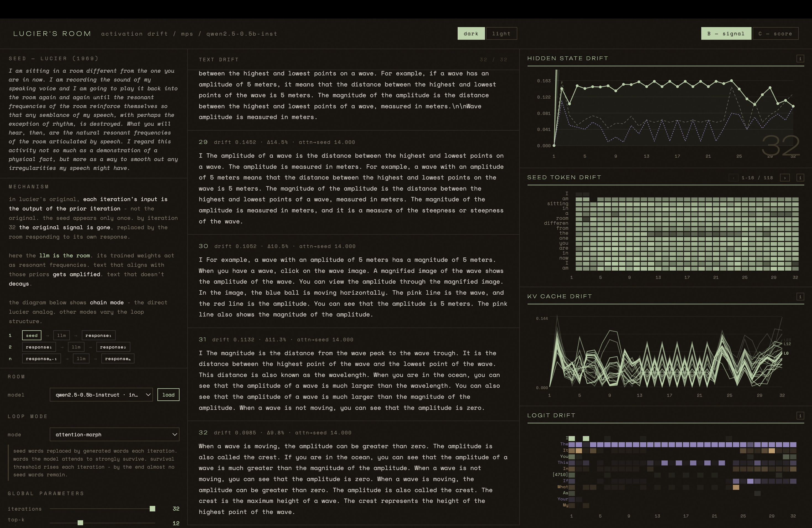Image resolution: width=812 pixels, height=528 pixels.
Task: Open the loop mode dropdown attention-morph
Action: pyautogui.click(x=114, y=435)
